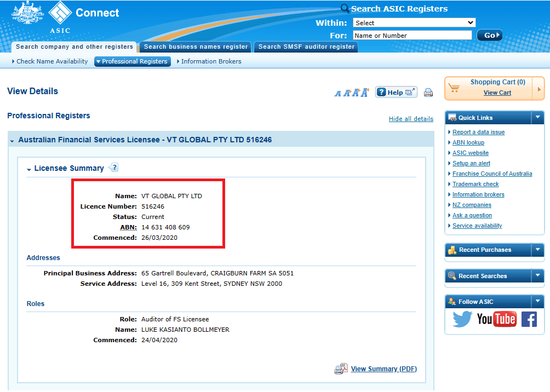The height and width of the screenshot is (392, 550).
Task: Open the Professional Registers menu
Action: pyautogui.click(x=133, y=61)
